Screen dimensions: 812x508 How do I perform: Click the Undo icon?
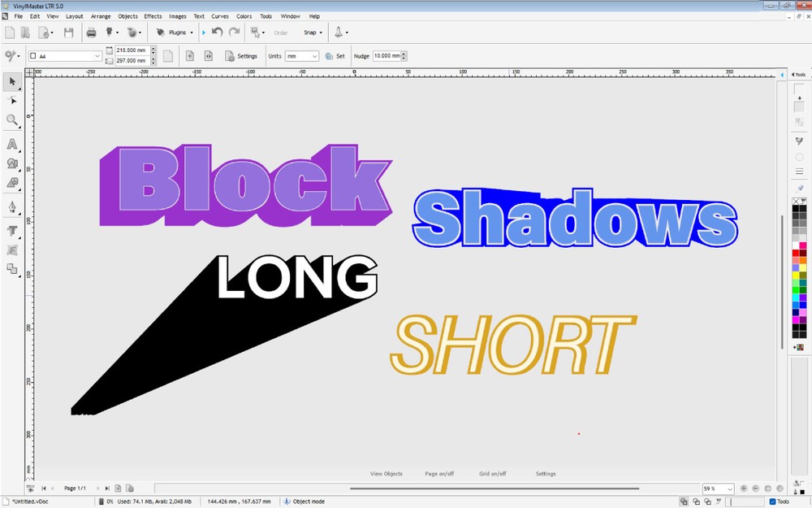(215, 32)
